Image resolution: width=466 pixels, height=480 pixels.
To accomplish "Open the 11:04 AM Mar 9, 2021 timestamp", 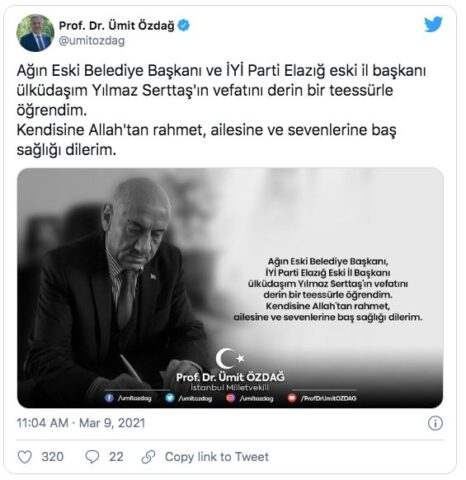I will pyautogui.click(x=81, y=423).
